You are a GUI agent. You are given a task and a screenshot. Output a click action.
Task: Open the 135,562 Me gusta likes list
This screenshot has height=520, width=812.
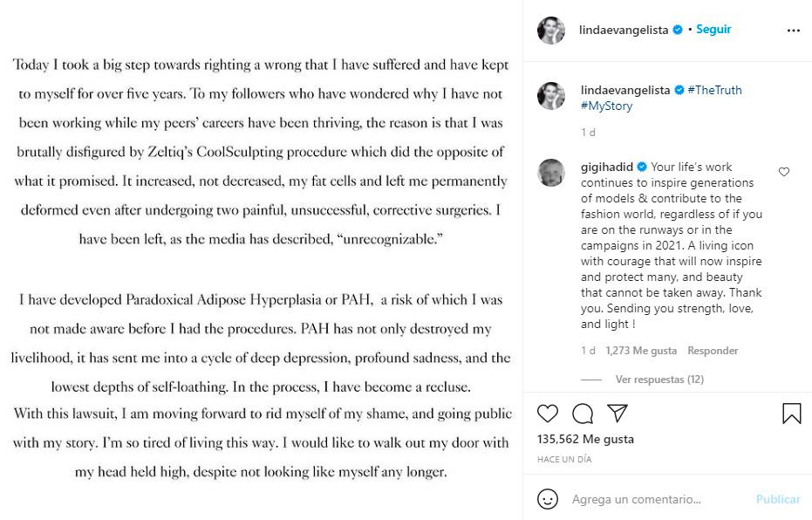click(x=585, y=439)
